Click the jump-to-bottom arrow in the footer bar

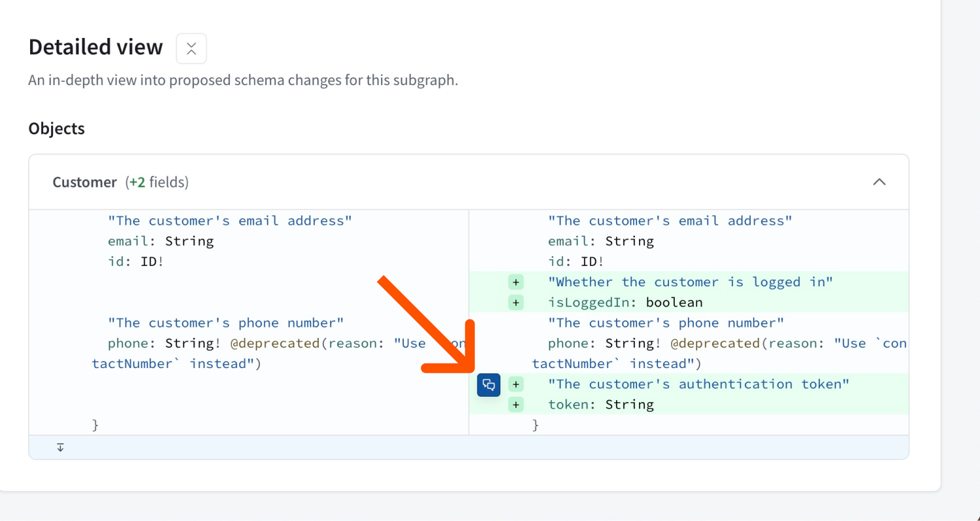(x=60, y=447)
